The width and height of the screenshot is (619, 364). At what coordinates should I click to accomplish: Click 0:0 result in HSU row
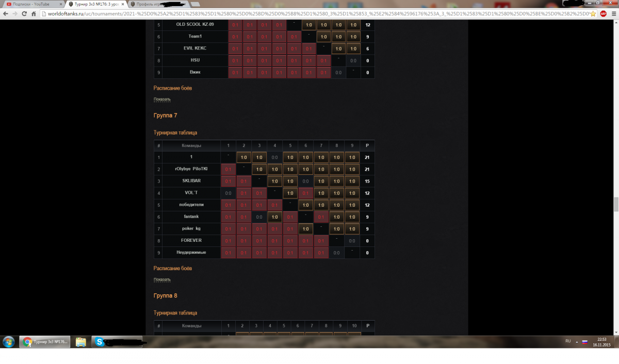(x=353, y=60)
